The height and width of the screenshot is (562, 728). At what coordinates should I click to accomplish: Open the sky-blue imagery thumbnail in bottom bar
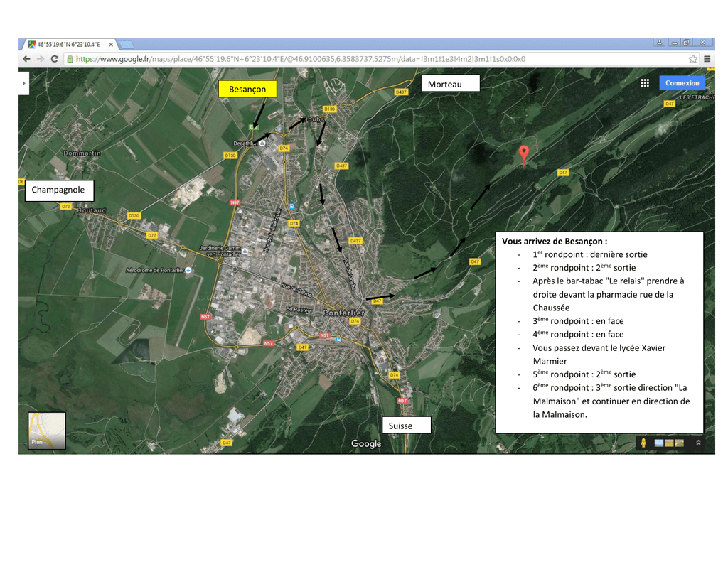point(659,443)
